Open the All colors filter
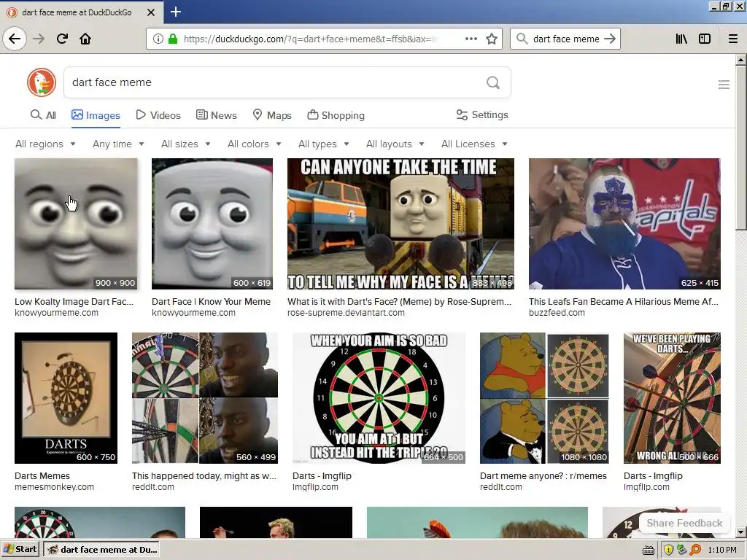This screenshot has width=747, height=560. 255,144
